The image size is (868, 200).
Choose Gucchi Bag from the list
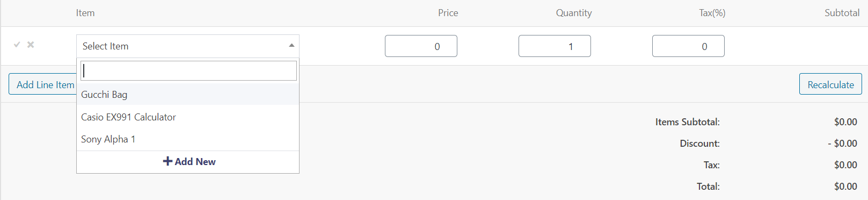[188, 94]
